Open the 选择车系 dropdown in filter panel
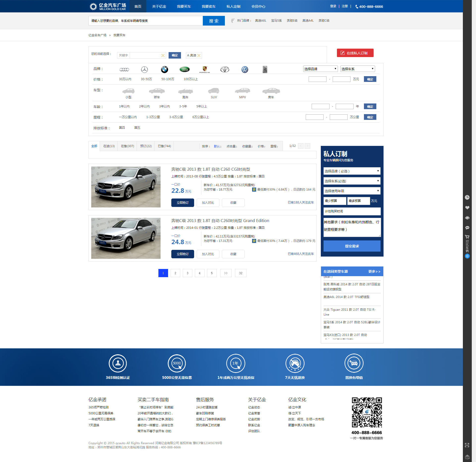 357,69
